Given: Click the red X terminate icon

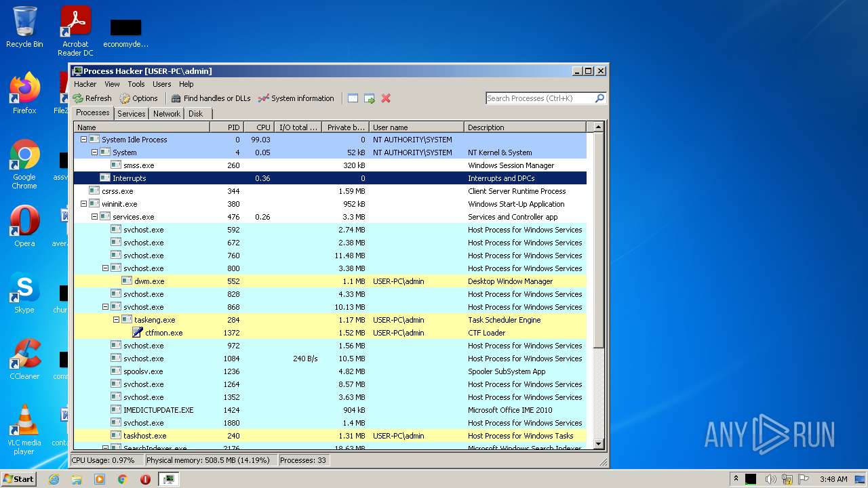Looking at the screenshot, I should coord(386,98).
